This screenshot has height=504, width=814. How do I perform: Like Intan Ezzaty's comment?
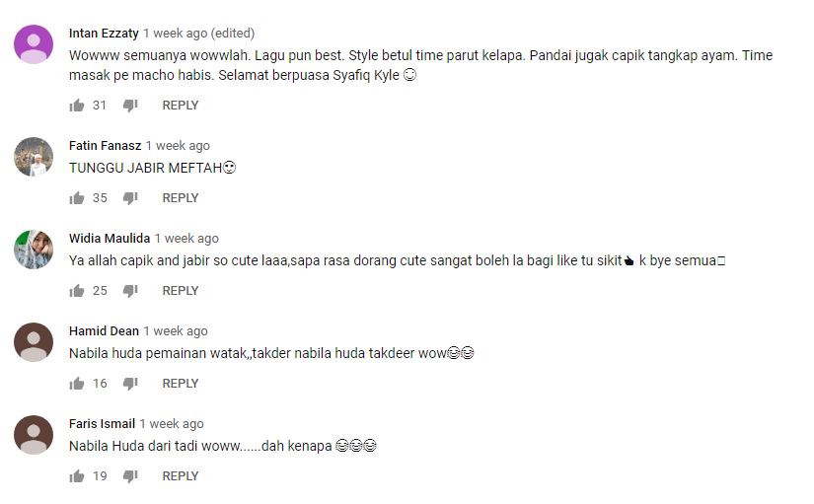tap(77, 106)
